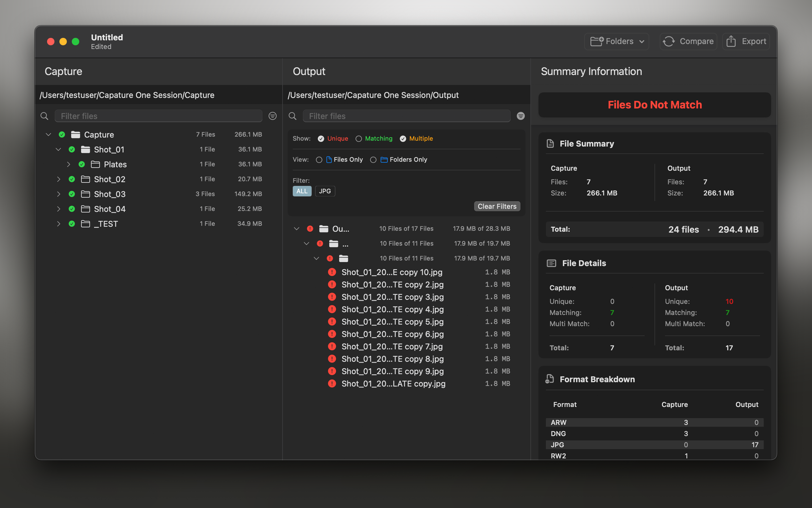Uncheck the Unique show option

click(321, 139)
